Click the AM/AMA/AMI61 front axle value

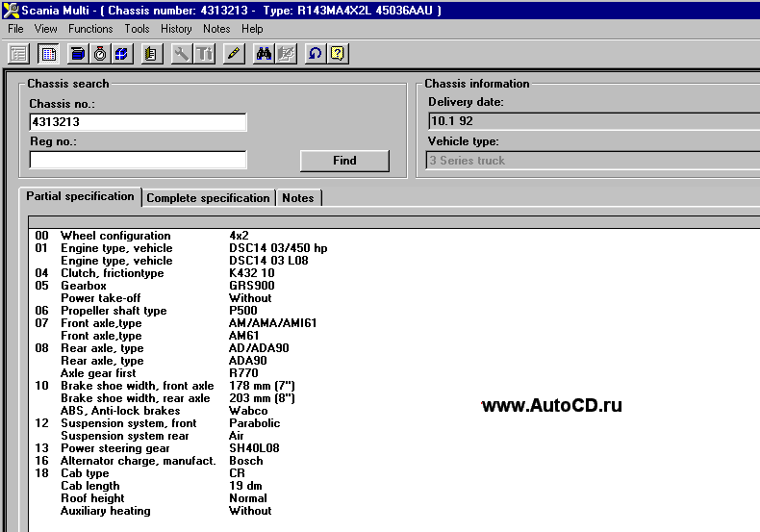[273, 323]
